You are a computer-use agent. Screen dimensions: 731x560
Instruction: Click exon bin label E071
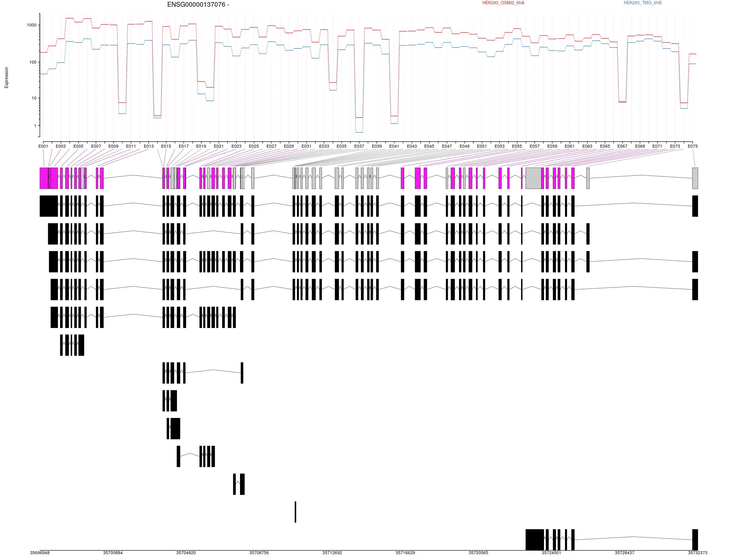(657, 146)
